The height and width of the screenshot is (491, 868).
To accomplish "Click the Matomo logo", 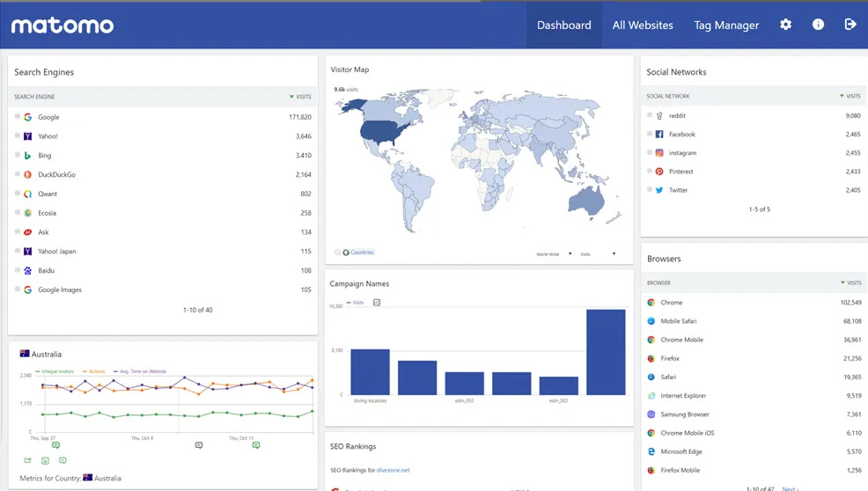I will (63, 26).
